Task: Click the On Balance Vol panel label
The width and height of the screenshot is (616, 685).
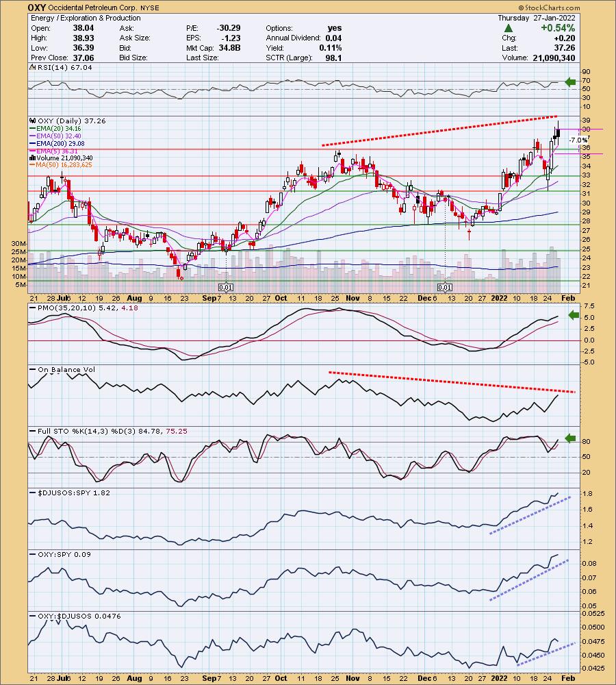Action: (66, 370)
